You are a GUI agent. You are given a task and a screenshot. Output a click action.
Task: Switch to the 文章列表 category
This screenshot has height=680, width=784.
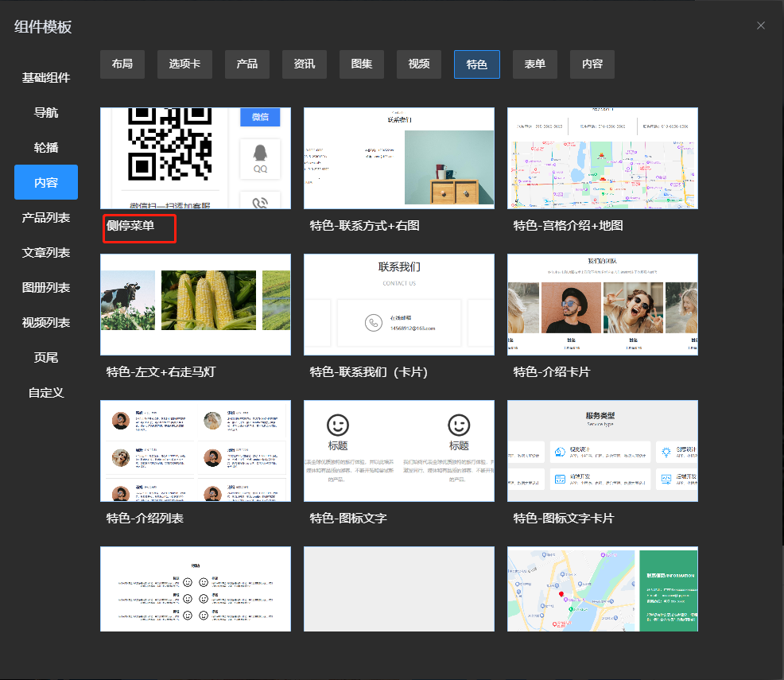(46, 252)
